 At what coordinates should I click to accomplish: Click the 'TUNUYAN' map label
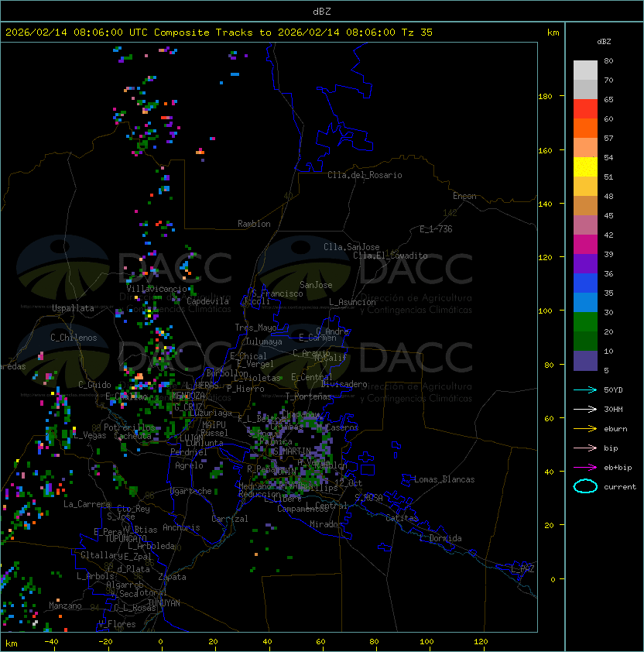164,603
